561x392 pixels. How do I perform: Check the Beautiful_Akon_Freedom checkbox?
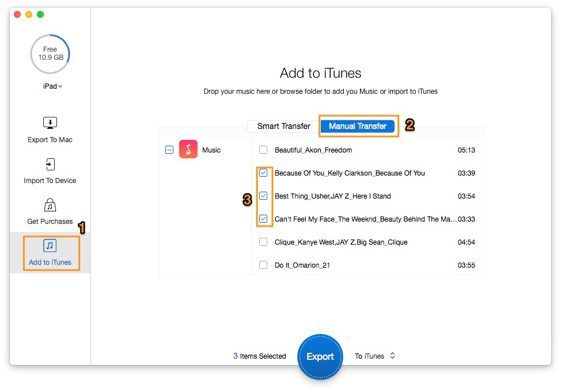(x=263, y=150)
